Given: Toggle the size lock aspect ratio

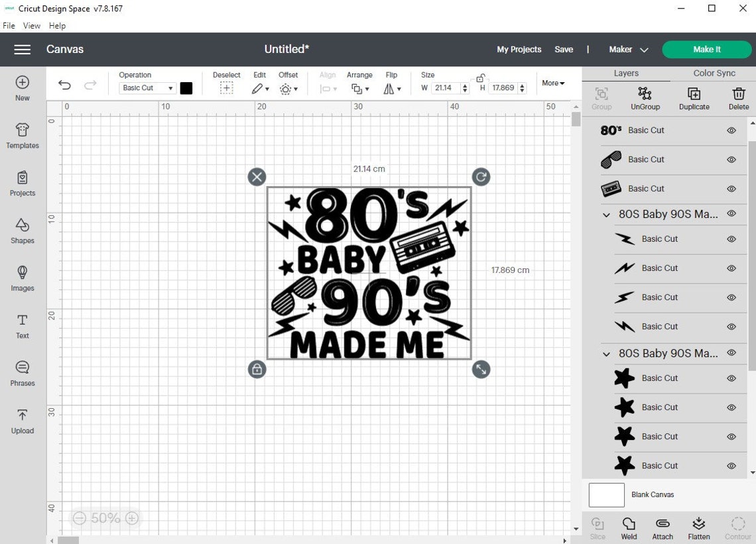Looking at the screenshot, I should (481, 78).
